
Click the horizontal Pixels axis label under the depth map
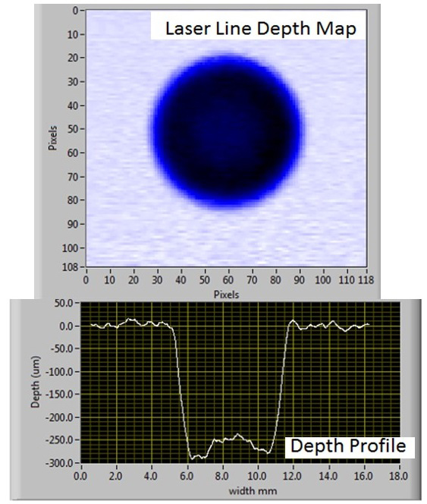[227, 295]
